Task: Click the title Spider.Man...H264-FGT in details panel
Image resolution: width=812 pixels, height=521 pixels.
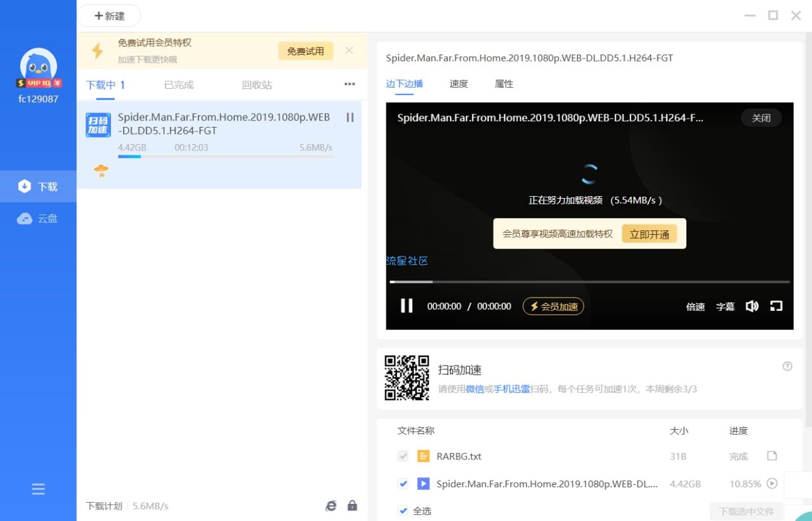Action: pyautogui.click(x=529, y=58)
